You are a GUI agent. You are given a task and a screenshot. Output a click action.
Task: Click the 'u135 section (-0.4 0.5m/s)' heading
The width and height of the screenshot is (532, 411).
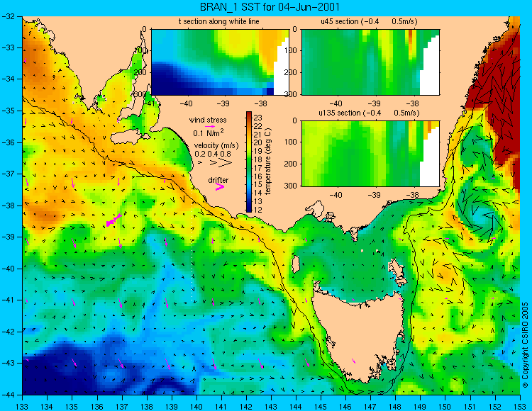point(369,113)
